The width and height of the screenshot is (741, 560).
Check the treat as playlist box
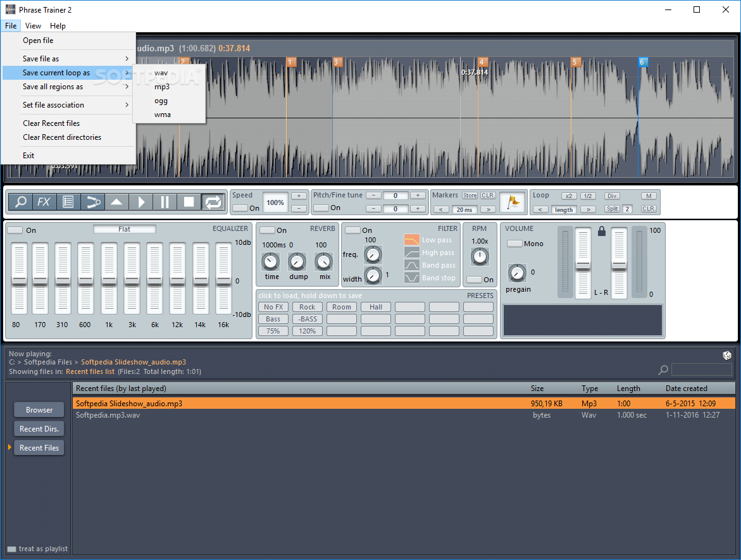click(x=12, y=549)
